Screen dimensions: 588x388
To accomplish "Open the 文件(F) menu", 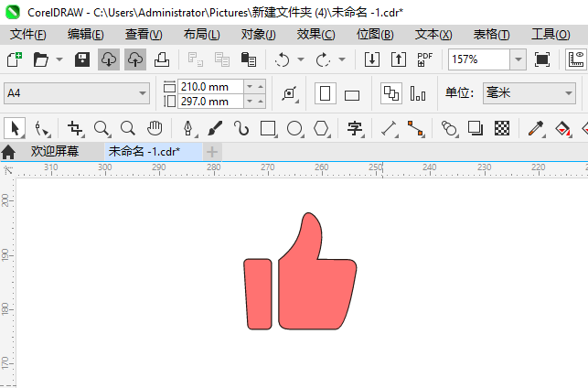I will pos(28,35).
